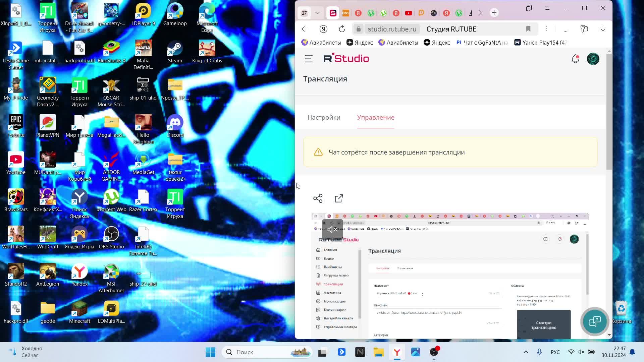Viewport: 644px width, 362px height.
Task: Click the notifications bell in Studio header
Action: click(575, 59)
